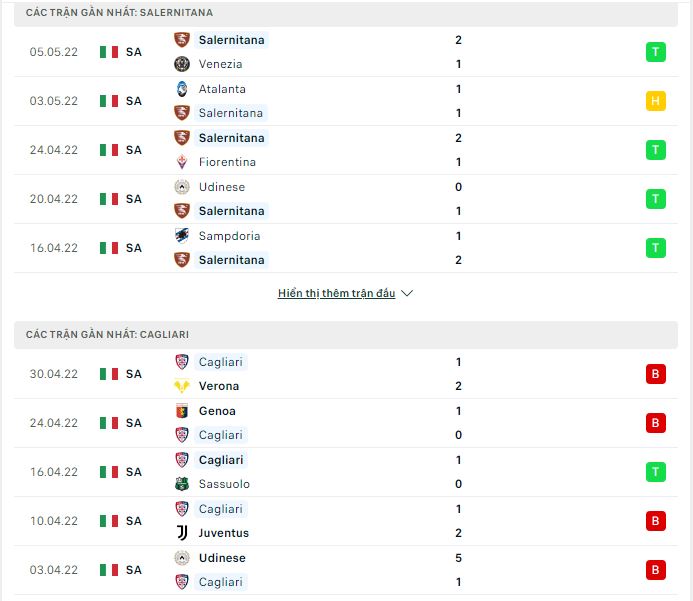
Task: Click the Fiorentina club crest icon
Action: [182, 162]
